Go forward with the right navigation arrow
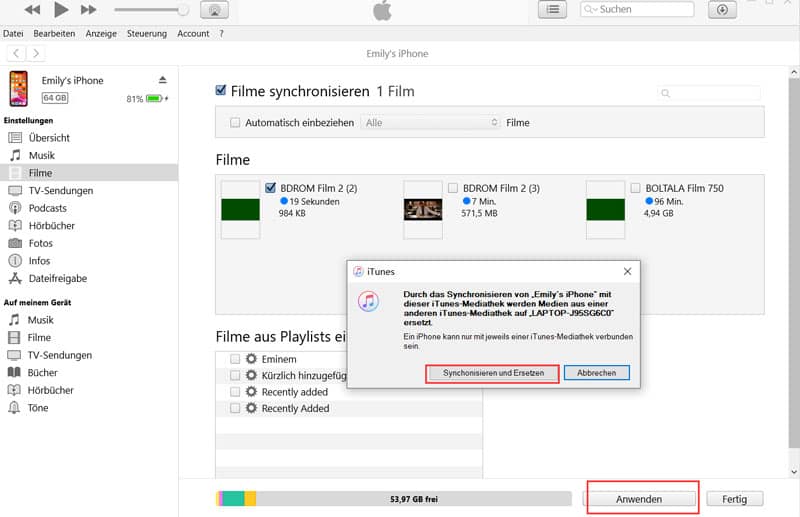Viewport: 800px width, 517px height. point(36,53)
